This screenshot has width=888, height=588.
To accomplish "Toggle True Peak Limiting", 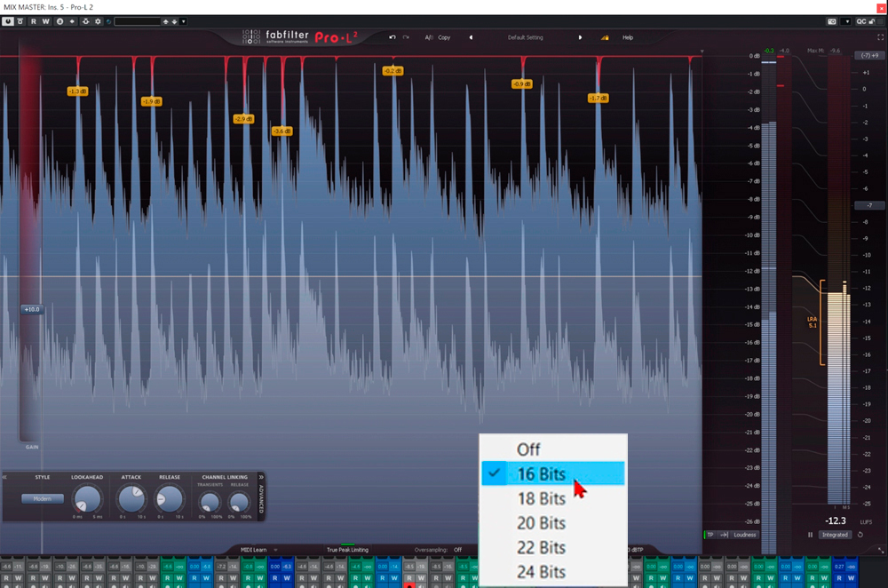I will pos(347,550).
